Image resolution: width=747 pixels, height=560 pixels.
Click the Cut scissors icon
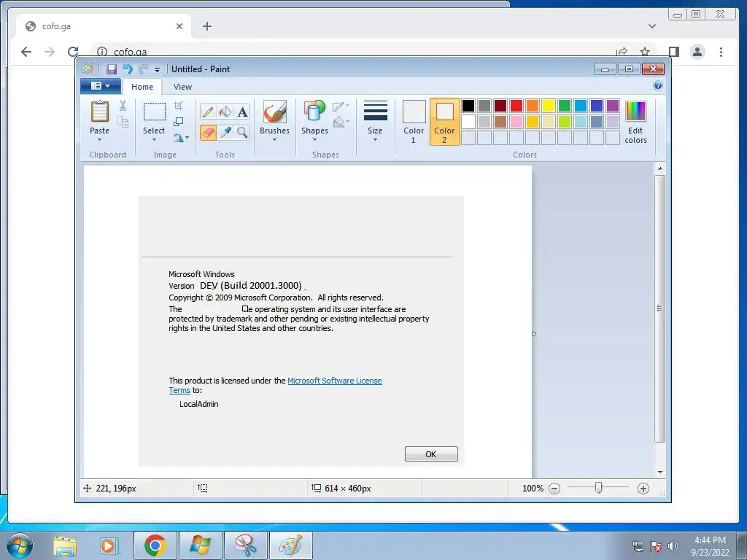coord(123,105)
